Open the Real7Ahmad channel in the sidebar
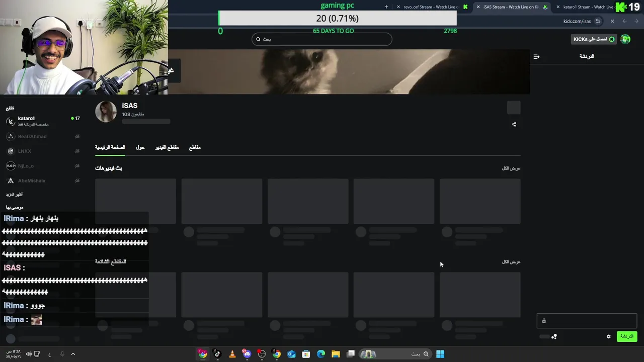This screenshot has width=644, height=362. (x=43, y=136)
